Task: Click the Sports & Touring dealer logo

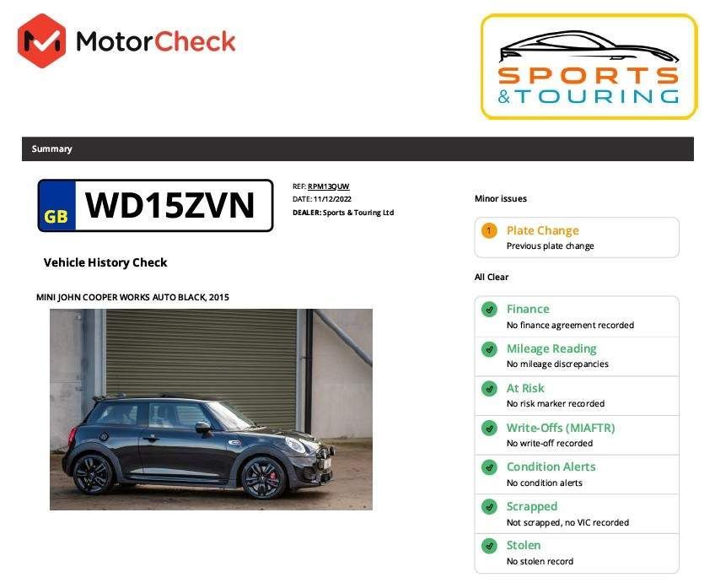Action: pyautogui.click(x=589, y=67)
